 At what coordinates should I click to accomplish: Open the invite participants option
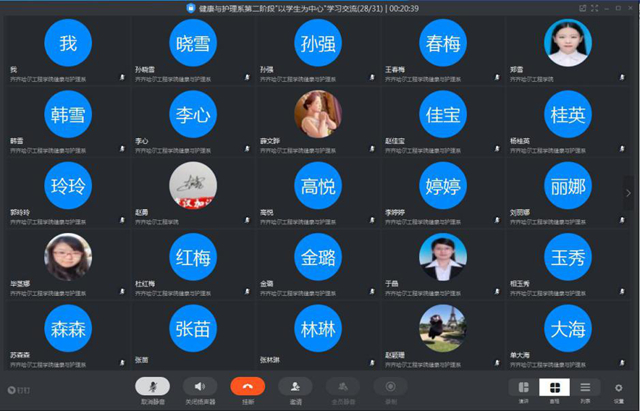(294, 386)
